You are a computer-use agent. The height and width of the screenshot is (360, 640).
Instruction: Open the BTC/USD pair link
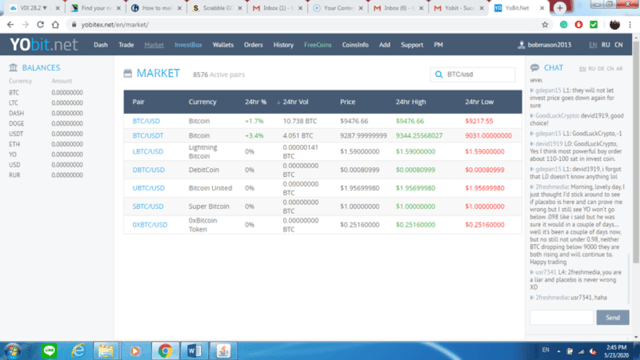[x=146, y=121]
